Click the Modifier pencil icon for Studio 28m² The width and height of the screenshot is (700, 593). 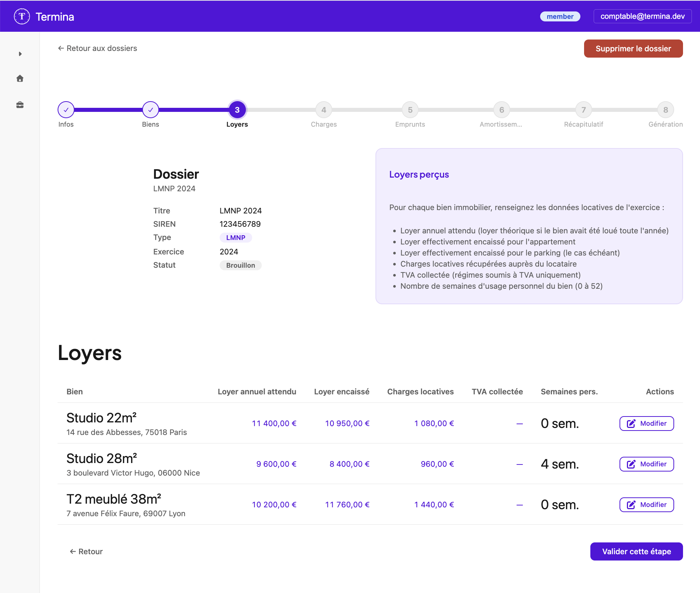coord(632,464)
